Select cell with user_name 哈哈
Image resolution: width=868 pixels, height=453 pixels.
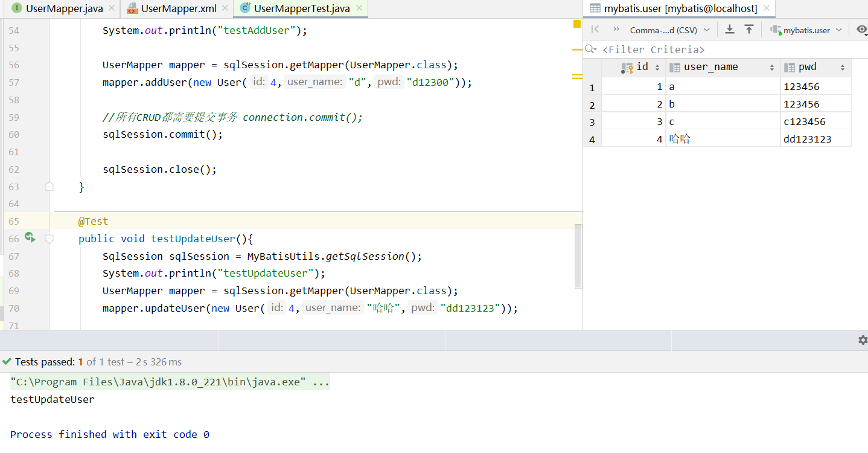coord(723,139)
